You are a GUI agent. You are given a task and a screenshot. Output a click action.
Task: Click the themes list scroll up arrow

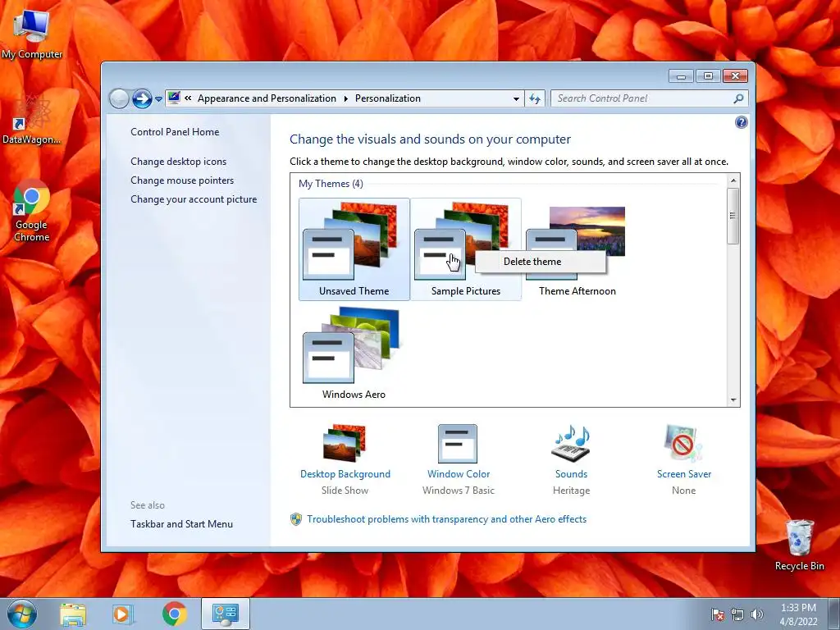733,180
